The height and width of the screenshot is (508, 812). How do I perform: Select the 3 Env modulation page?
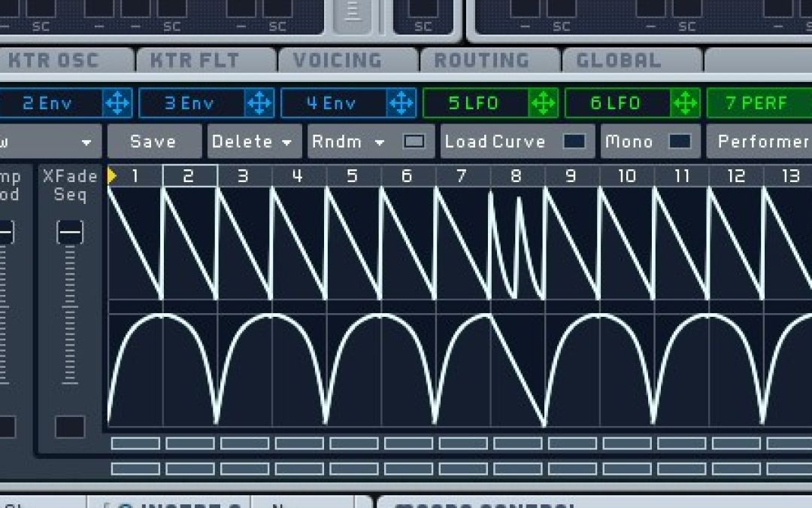point(189,103)
